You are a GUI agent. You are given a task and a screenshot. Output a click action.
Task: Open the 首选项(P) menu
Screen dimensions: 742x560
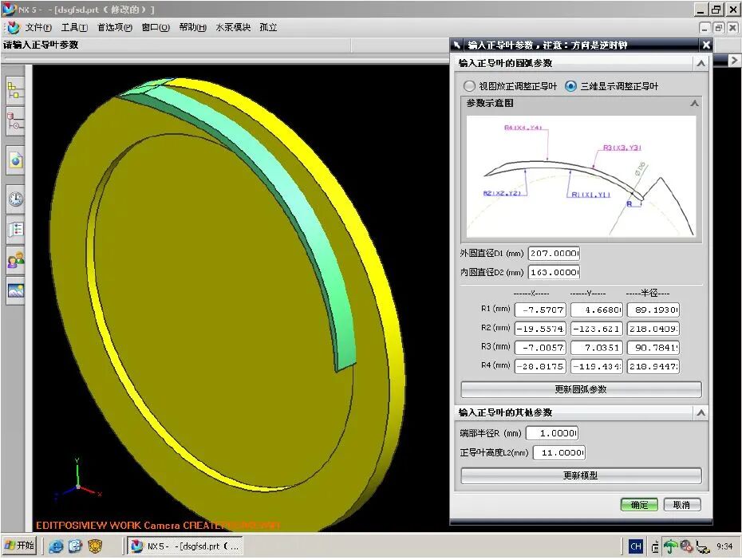coord(115,27)
